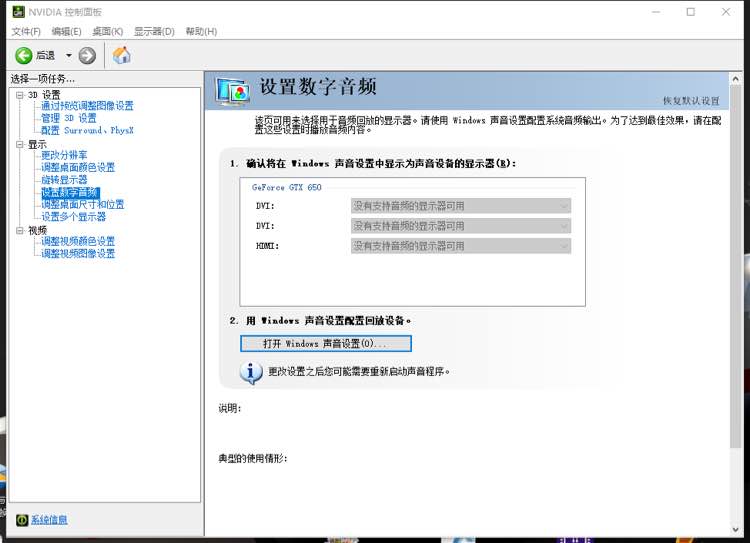Select 配置 Surround、PhysX in the tree
The height and width of the screenshot is (543, 750).
coord(87,130)
